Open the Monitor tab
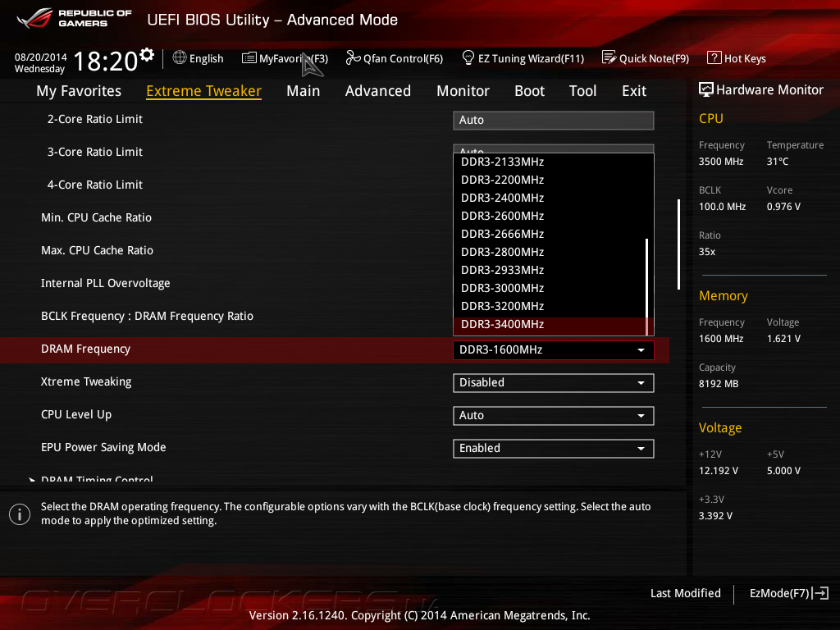The height and width of the screenshot is (630, 840). (463, 91)
